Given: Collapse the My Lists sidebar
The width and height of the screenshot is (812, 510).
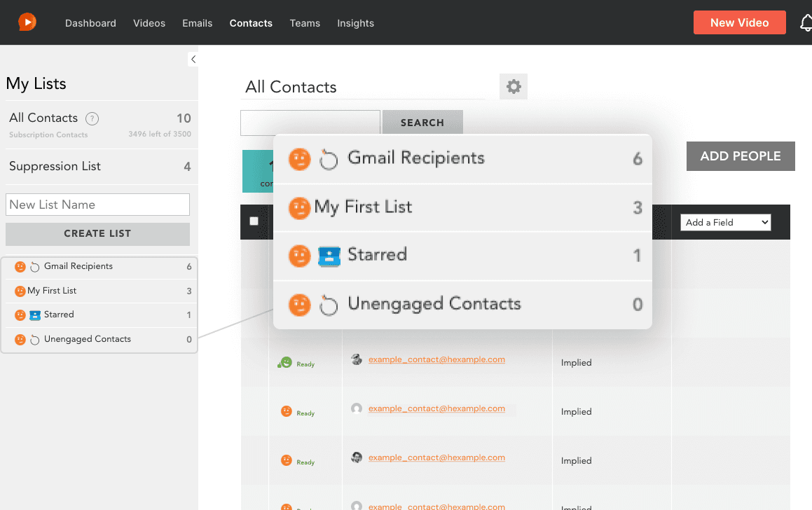Looking at the screenshot, I should point(193,59).
